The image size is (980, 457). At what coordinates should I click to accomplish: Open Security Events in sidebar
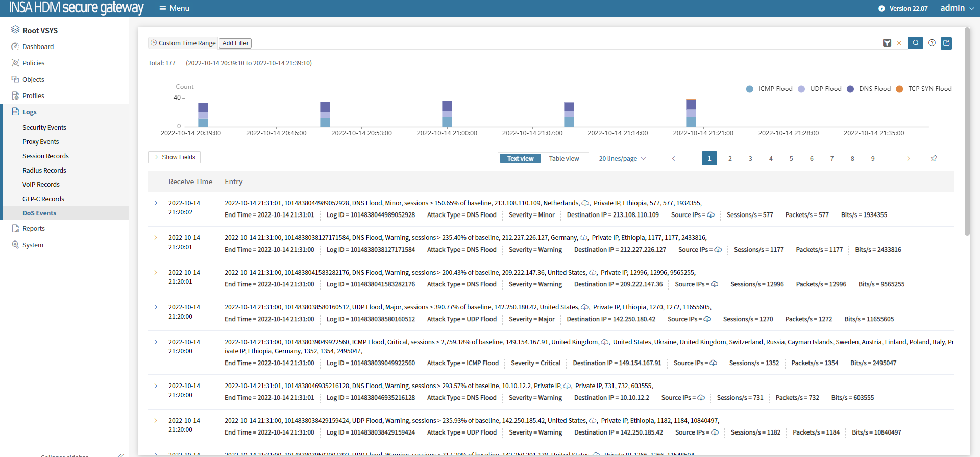coord(44,128)
